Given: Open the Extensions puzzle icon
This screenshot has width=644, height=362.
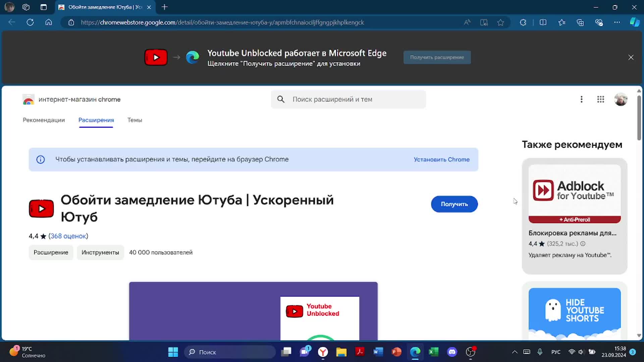Looking at the screenshot, I should tap(523, 22).
